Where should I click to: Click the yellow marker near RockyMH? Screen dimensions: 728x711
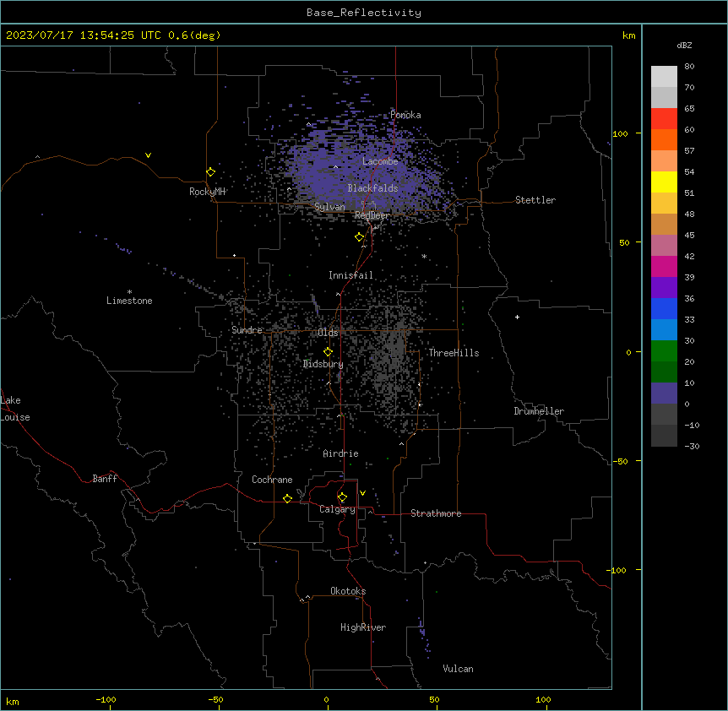[210, 172]
